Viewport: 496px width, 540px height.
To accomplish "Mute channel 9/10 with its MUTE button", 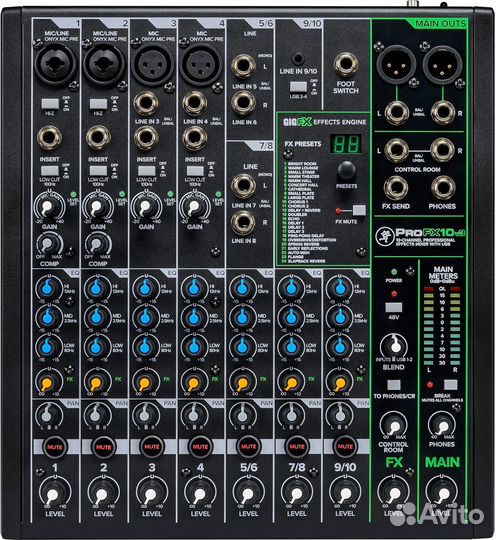I will tap(345, 447).
